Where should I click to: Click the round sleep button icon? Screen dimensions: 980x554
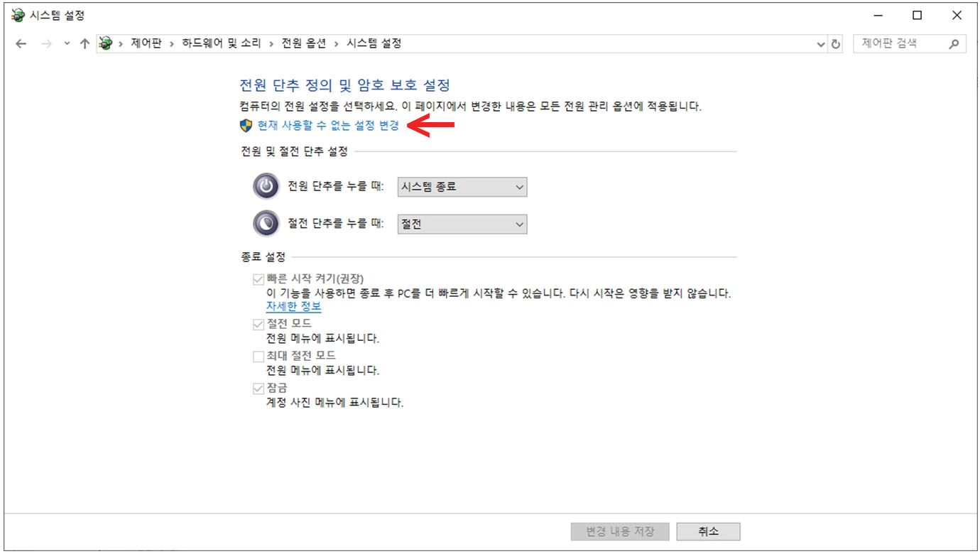click(266, 224)
